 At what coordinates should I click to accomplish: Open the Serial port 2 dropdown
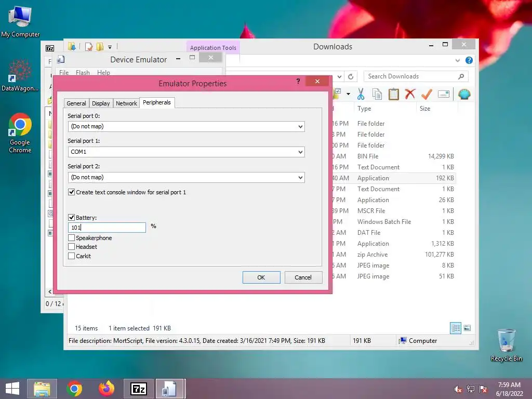(300, 178)
